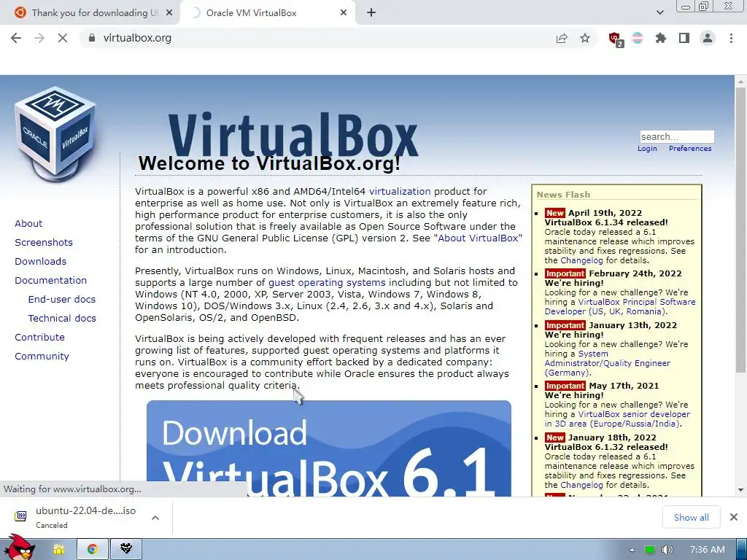747x560 pixels.
Task: Open the striped round extension icon
Action: (x=638, y=38)
